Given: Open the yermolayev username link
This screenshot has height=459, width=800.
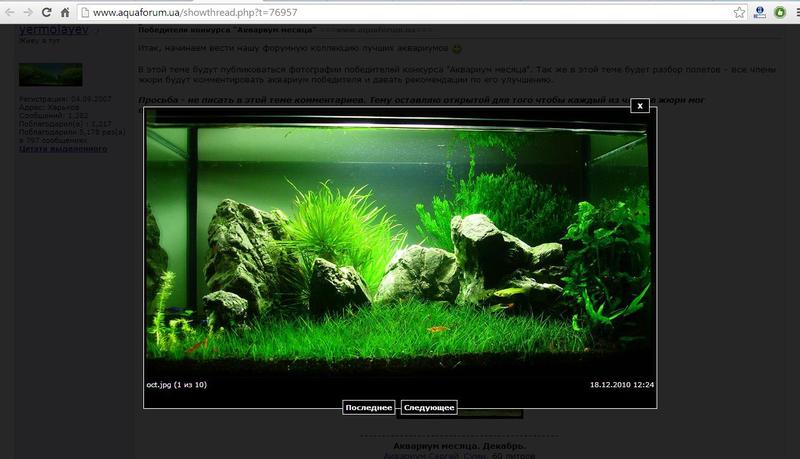Looking at the screenshot, I should click(53, 31).
